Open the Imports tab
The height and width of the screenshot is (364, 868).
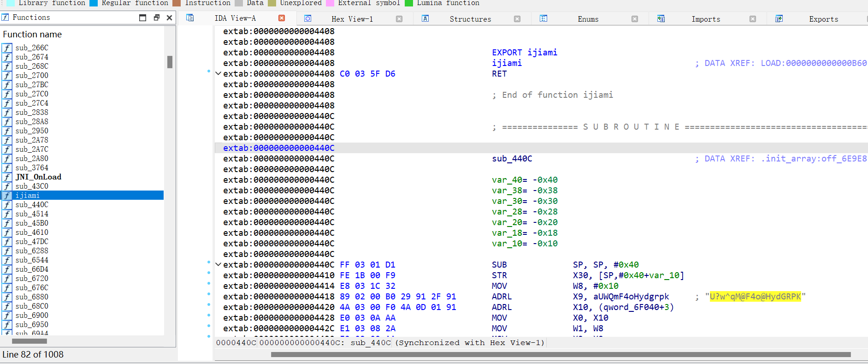click(706, 19)
